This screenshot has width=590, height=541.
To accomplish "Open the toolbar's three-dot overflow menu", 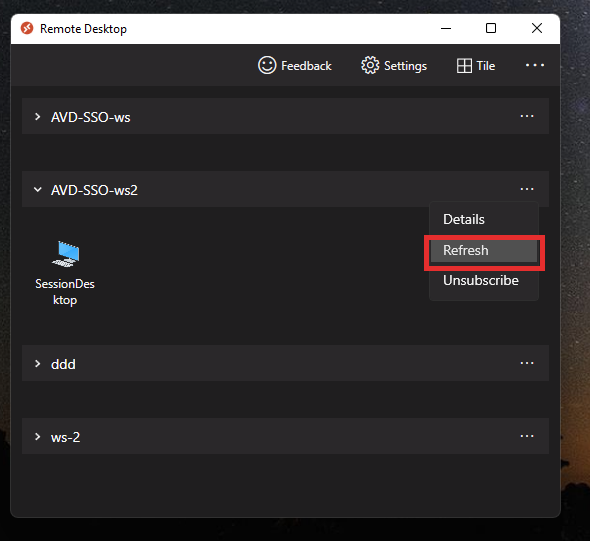I will click(x=535, y=65).
